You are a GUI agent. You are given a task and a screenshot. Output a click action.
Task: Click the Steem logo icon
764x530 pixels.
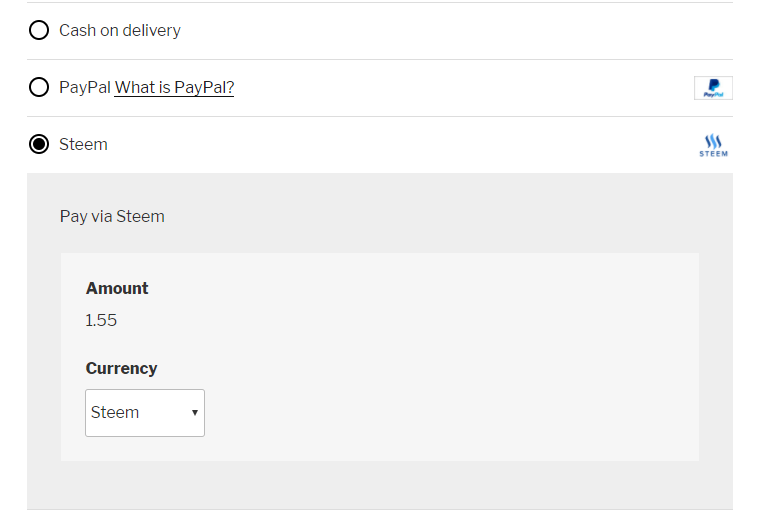713,145
